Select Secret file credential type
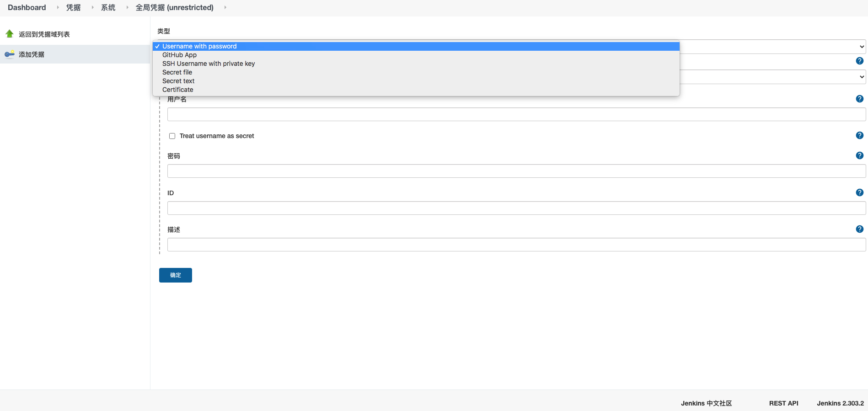The height and width of the screenshot is (411, 868). (x=416, y=72)
